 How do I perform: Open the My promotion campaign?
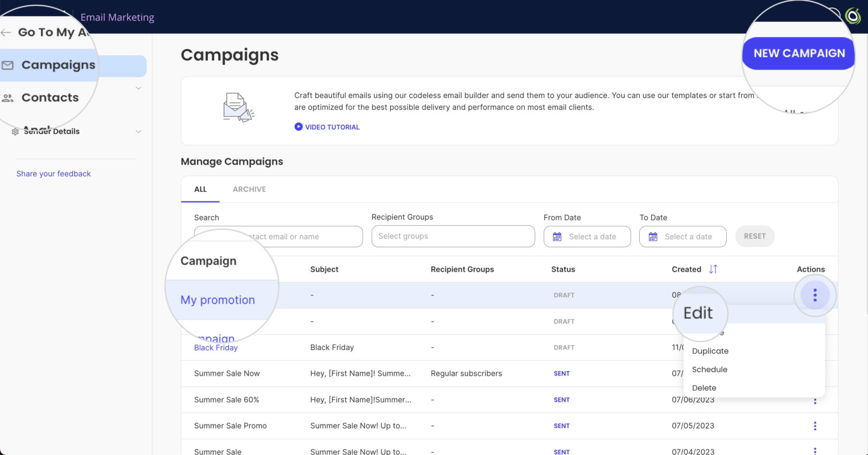point(217,300)
